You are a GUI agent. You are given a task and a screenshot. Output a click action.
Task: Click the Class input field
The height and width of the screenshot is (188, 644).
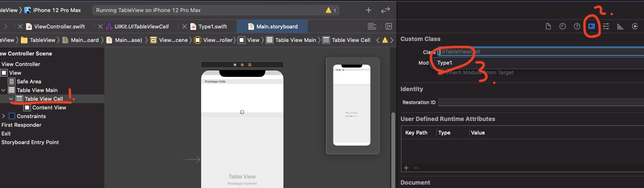(541, 52)
